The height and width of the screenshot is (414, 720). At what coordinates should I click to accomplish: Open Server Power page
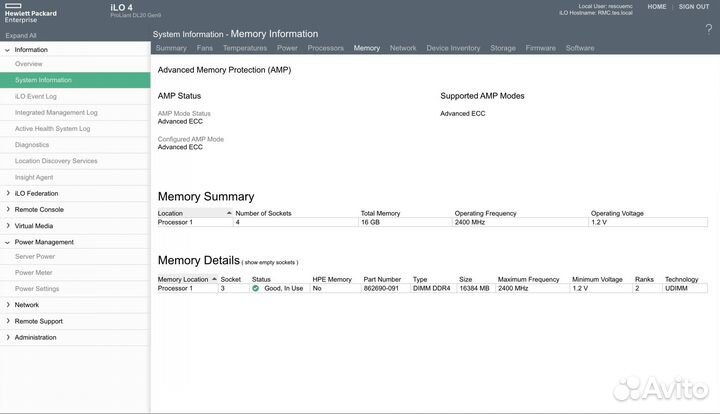pos(35,257)
